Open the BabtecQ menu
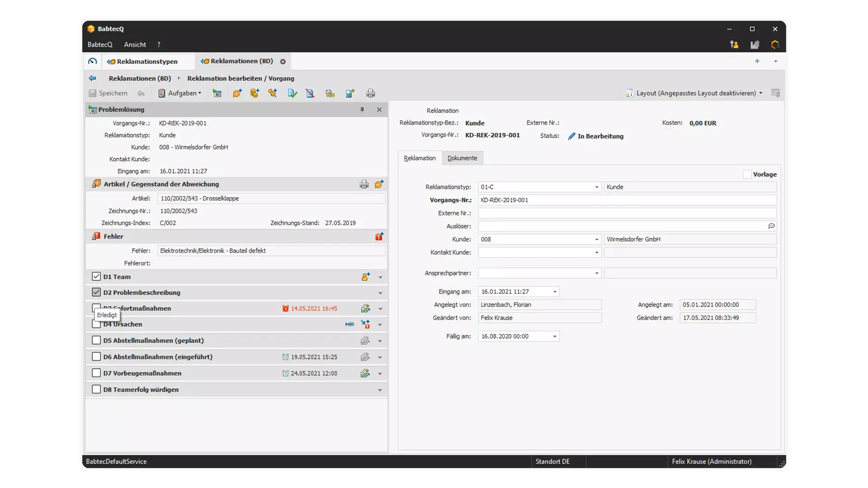 [x=100, y=44]
